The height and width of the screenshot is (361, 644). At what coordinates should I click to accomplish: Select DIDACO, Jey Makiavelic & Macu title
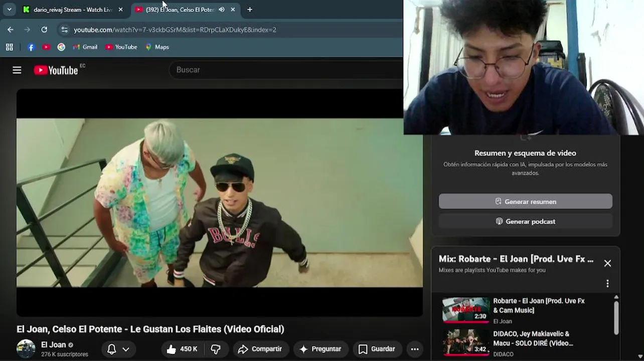coord(533,338)
